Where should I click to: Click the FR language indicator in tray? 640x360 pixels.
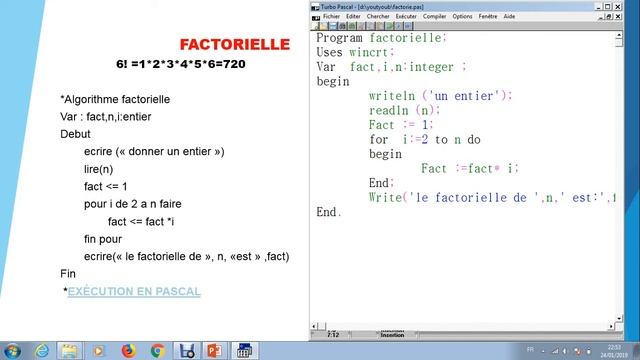point(530,349)
